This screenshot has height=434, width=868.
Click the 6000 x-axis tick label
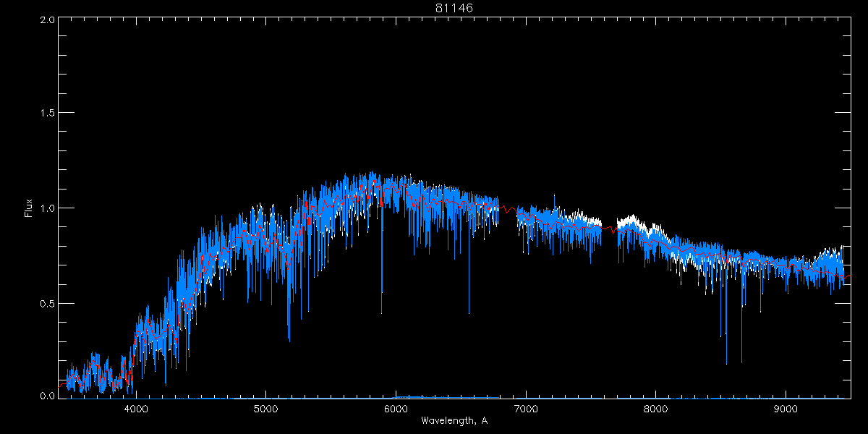396,408
